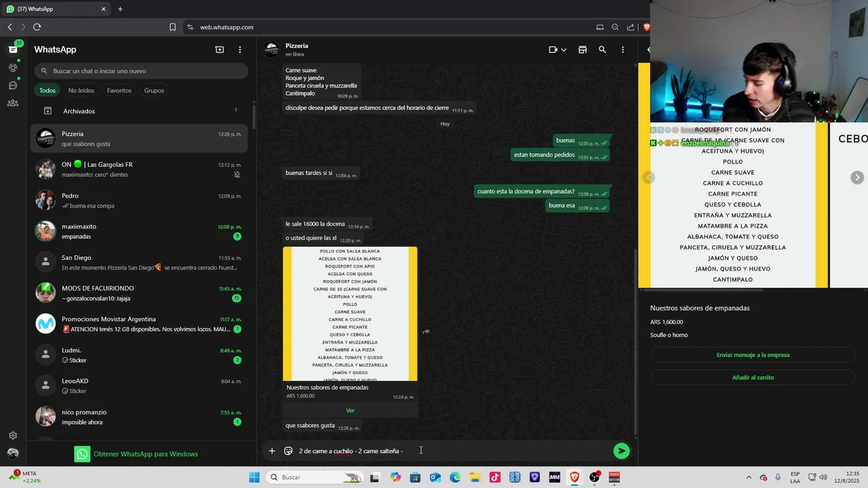
Task: Open the nico promanzio chat
Action: point(139,417)
